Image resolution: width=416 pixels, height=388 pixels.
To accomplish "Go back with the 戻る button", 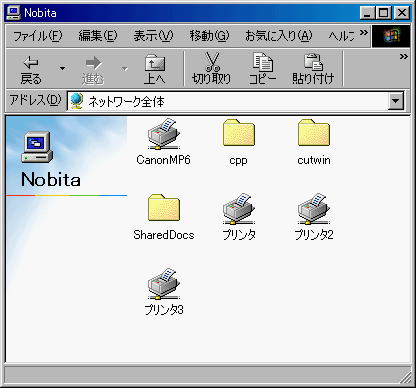I will coord(31,69).
